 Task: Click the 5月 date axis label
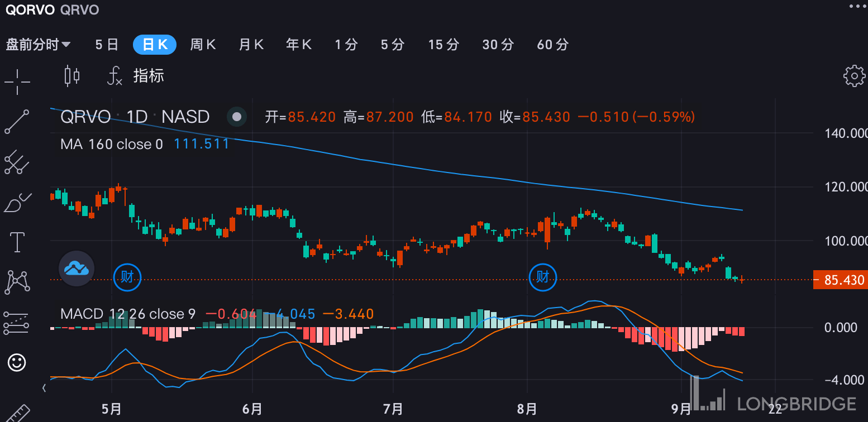tap(112, 409)
